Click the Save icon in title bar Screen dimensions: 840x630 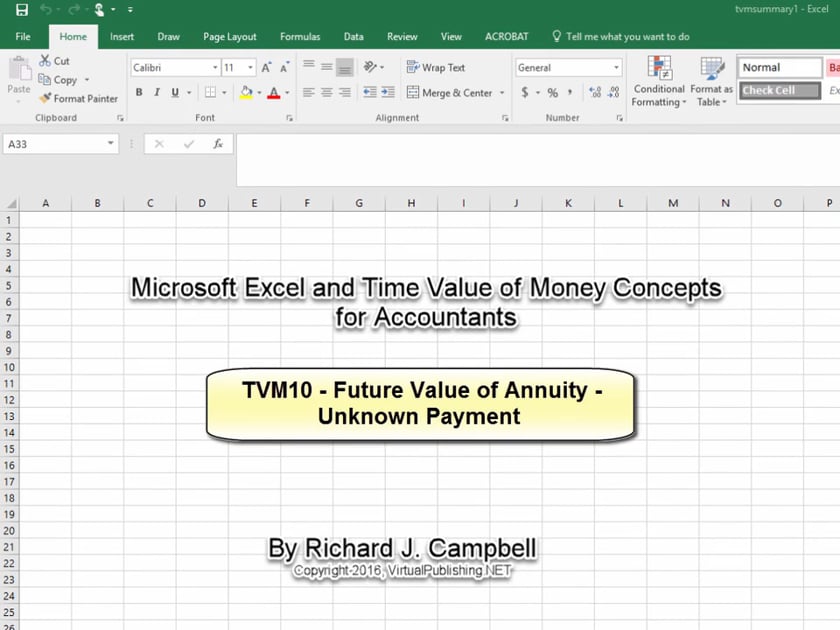click(x=22, y=9)
